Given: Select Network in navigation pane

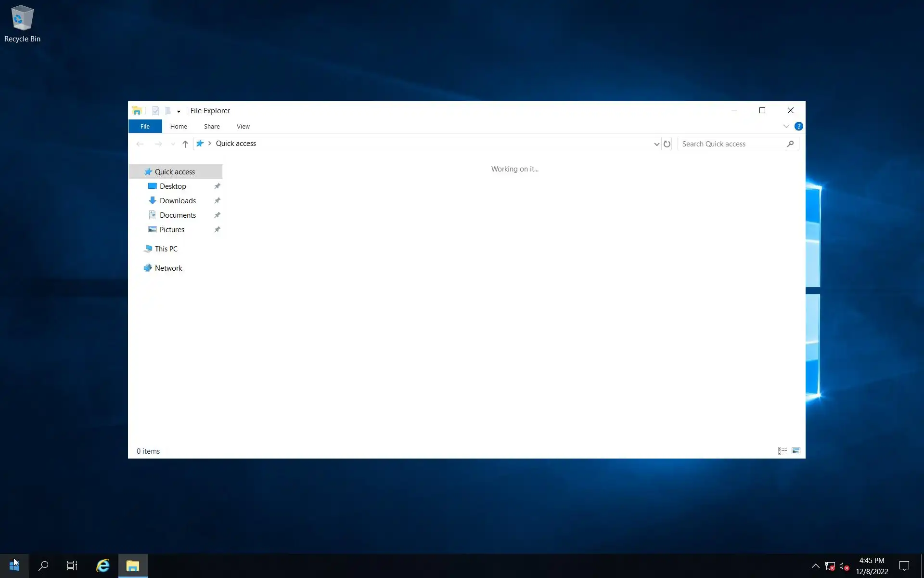Looking at the screenshot, I should tap(168, 268).
